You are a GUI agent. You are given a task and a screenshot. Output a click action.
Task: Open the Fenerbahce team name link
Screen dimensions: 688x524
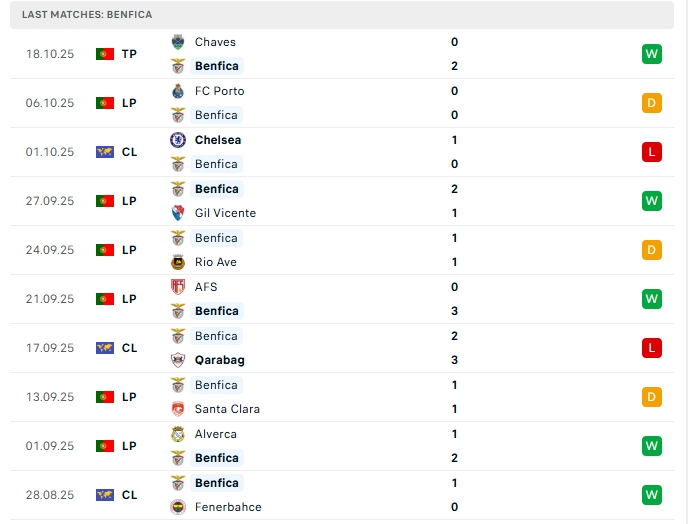228,507
